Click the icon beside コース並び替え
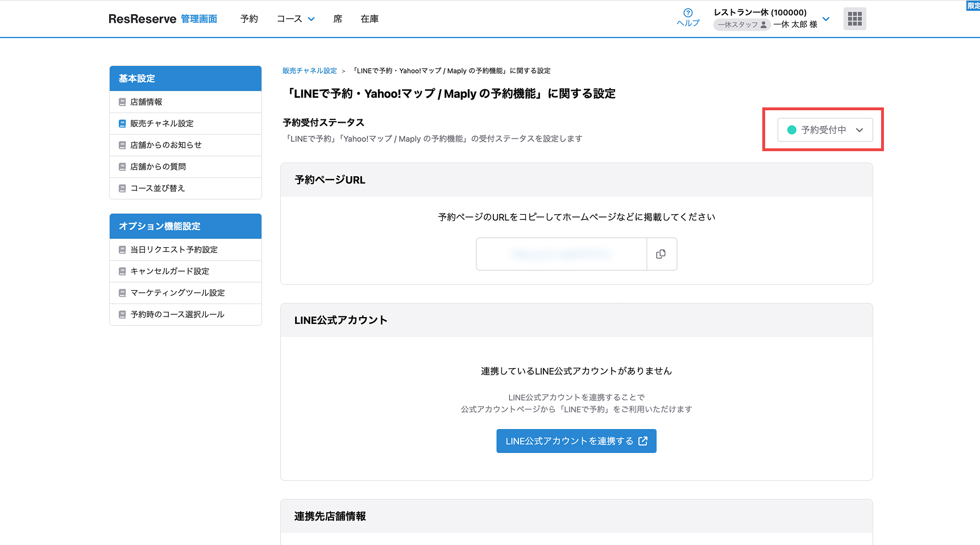 [x=122, y=189]
